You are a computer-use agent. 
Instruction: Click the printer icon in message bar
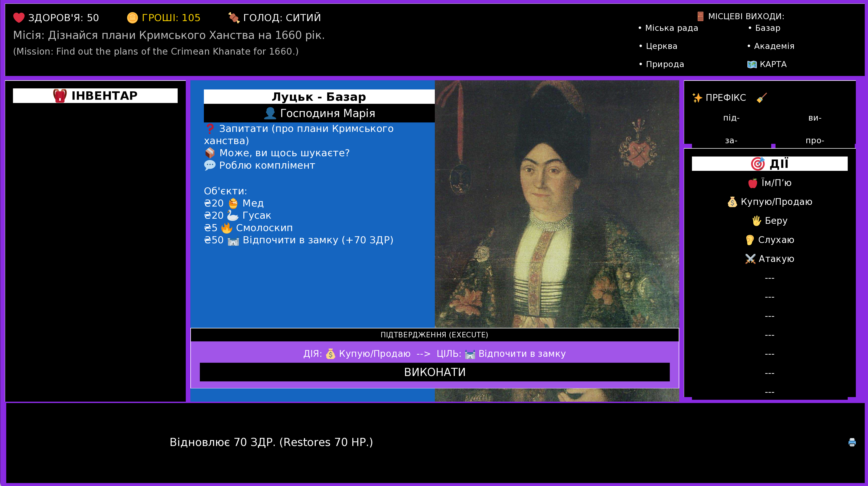pyautogui.click(x=852, y=442)
